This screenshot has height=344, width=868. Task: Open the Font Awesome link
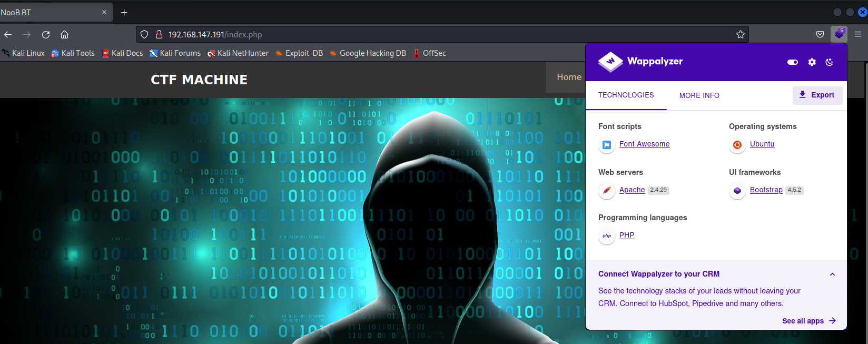point(645,144)
